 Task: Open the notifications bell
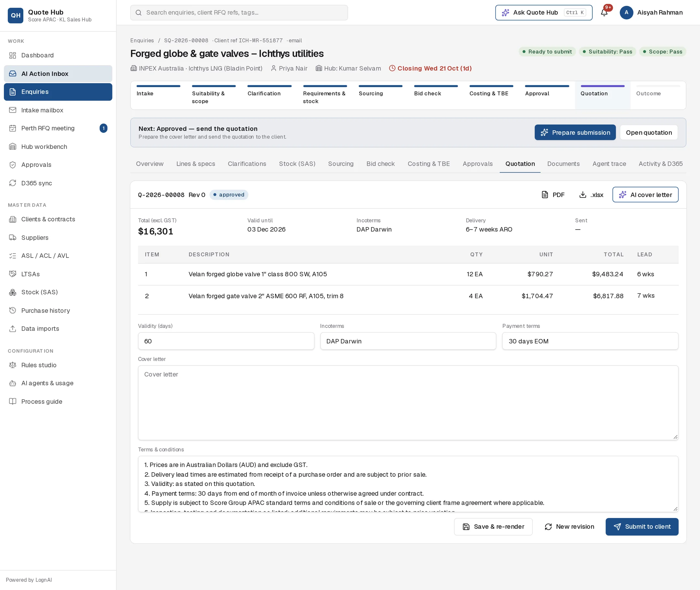[604, 13]
